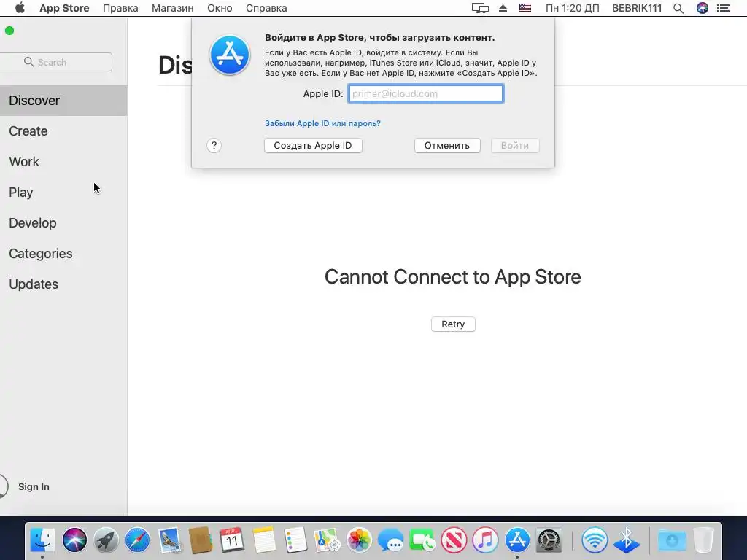Click App Store icon in Dock

click(x=517, y=540)
